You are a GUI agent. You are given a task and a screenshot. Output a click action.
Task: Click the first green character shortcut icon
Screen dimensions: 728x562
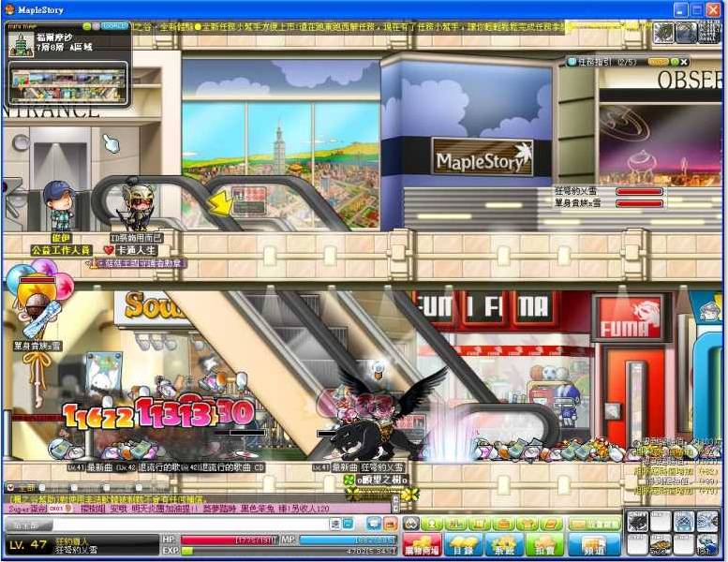[432, 525]
